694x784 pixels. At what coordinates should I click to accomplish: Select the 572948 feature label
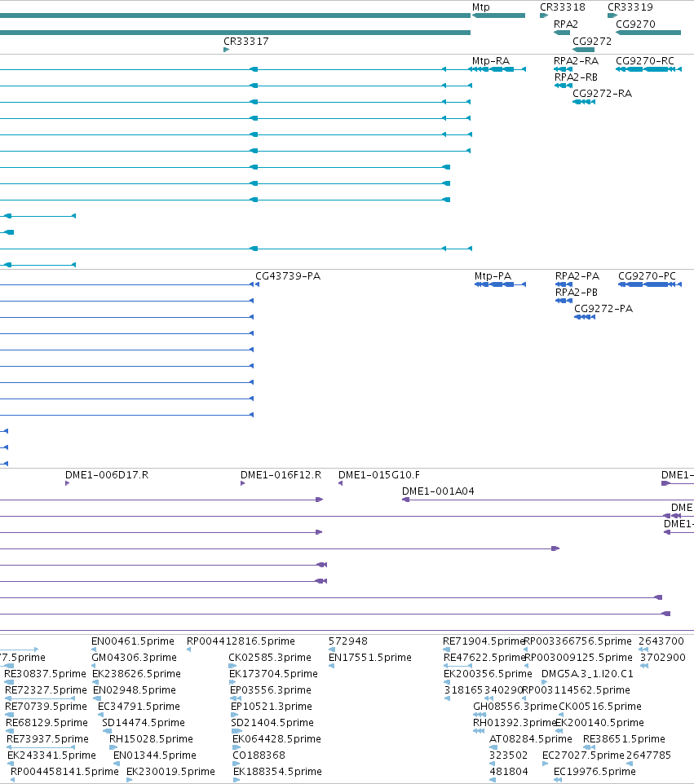pyautogui.click(x=347, y=641)
